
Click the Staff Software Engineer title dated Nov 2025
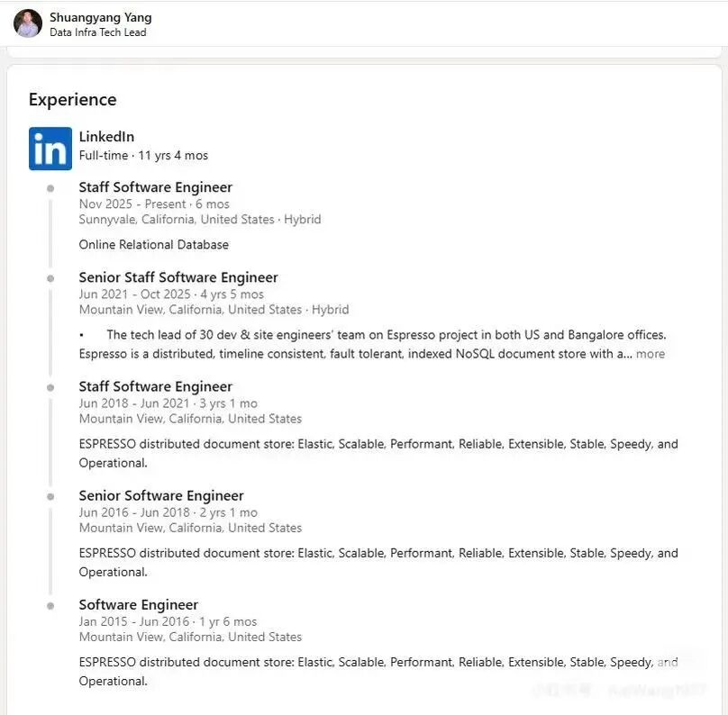(155, 187)
